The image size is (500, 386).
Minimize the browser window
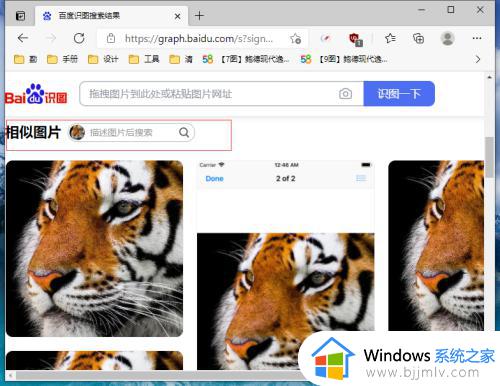pyautogui.click(x=422, y=10)
